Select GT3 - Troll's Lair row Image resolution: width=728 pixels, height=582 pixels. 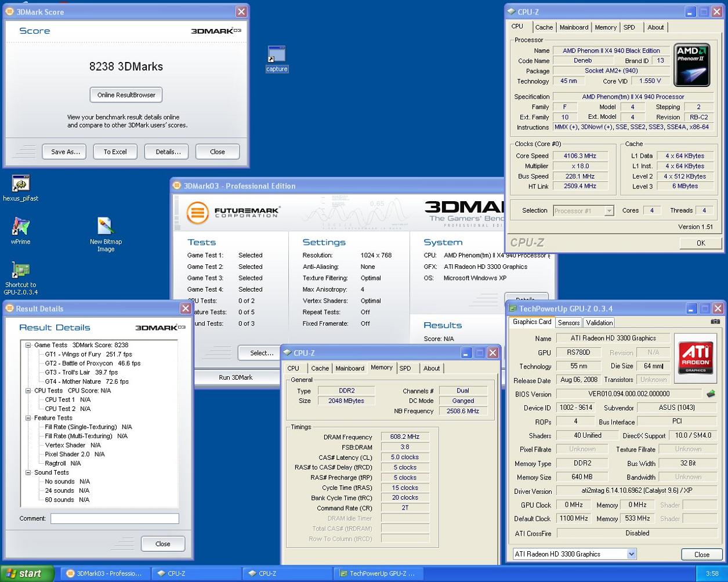(x=81, y=372)
